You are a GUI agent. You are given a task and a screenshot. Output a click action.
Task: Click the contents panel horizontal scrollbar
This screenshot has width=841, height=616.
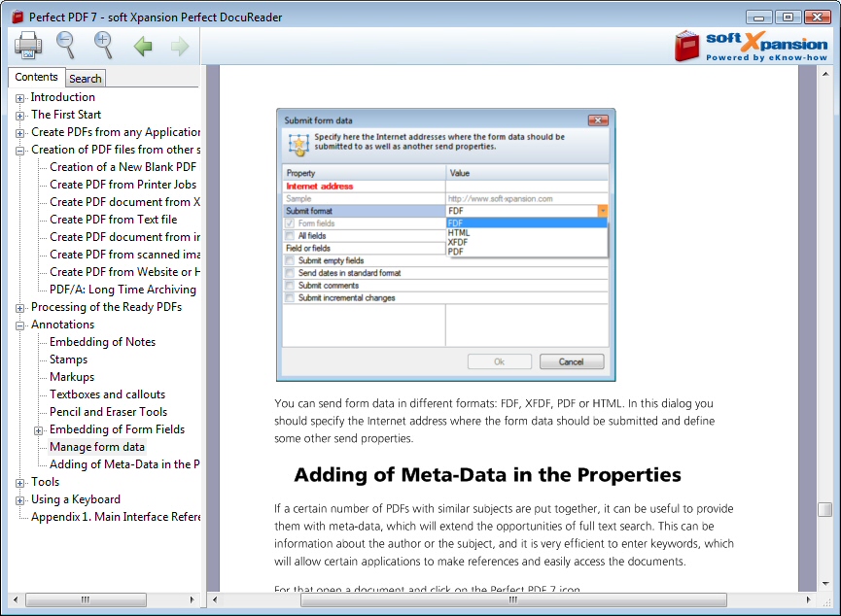pos(86,599)
